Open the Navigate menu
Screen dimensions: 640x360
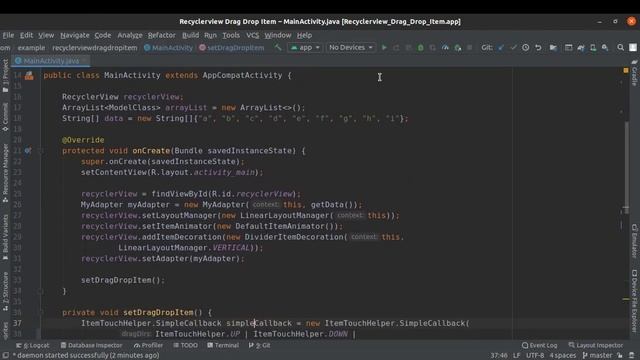coord(75,36)
